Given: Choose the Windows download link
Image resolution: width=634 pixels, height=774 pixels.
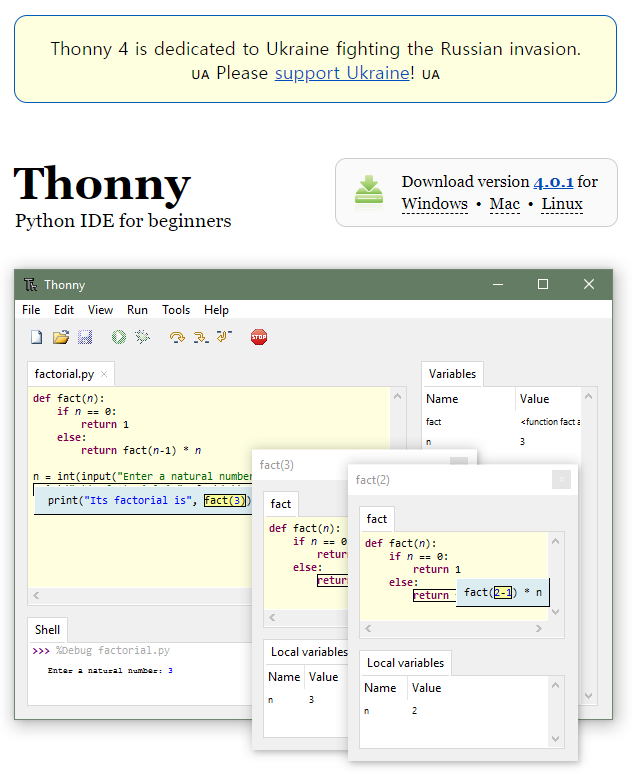Looking at the screenshot, I should point(435,204).
